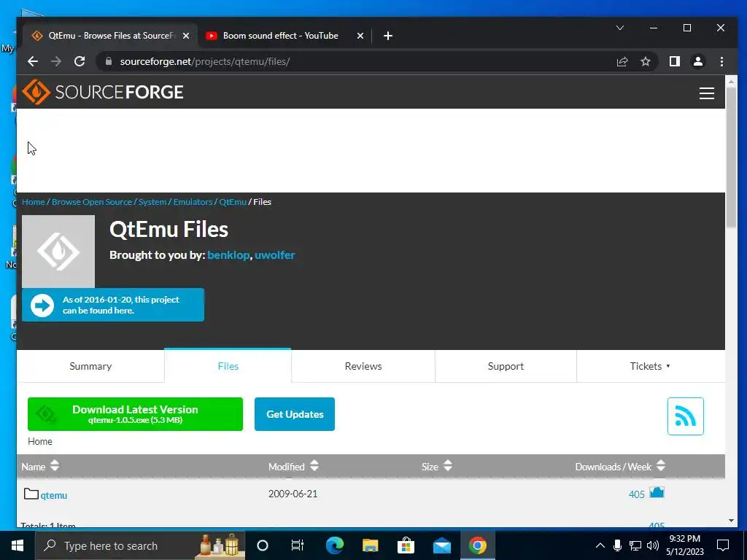Click the QtEmu breadcrumb link

pos(233,202)
